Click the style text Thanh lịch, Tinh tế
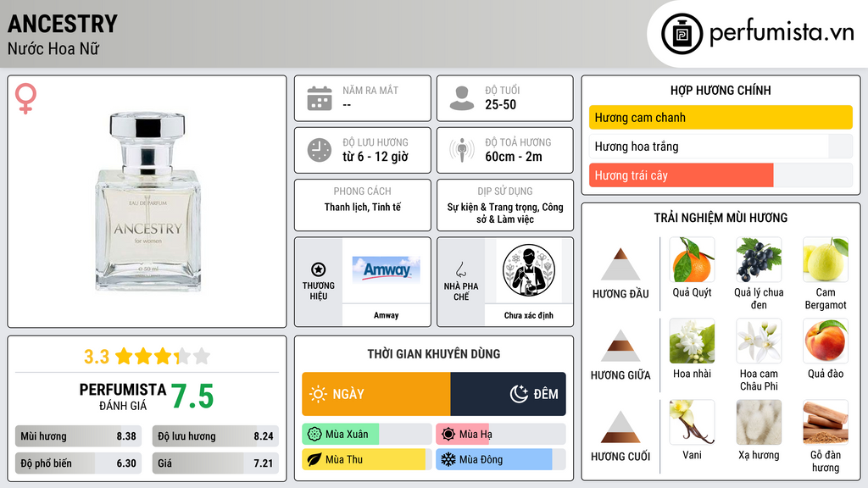Image resolution: width=868 pixels, height=488 pixels. click(x=363, y=207)
